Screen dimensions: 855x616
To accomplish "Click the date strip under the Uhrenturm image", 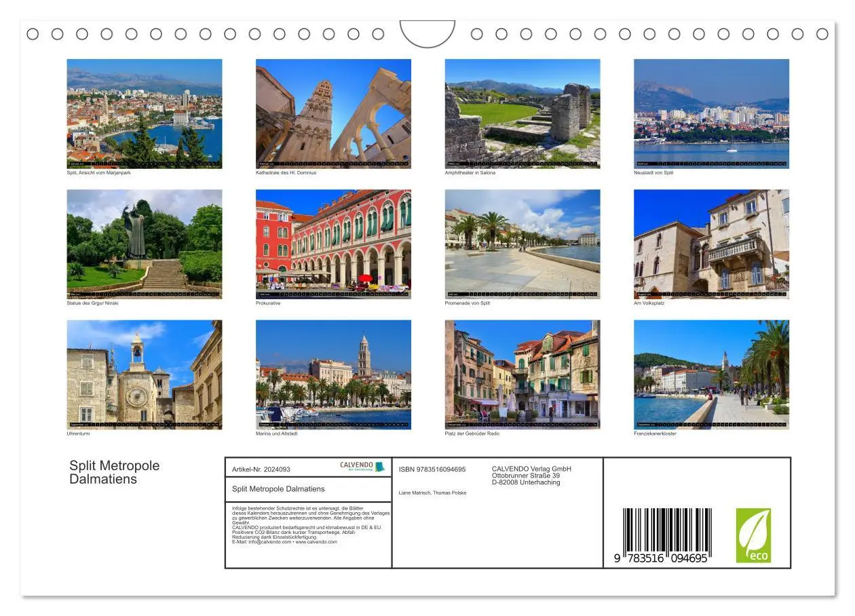I will tap(145, 424).
